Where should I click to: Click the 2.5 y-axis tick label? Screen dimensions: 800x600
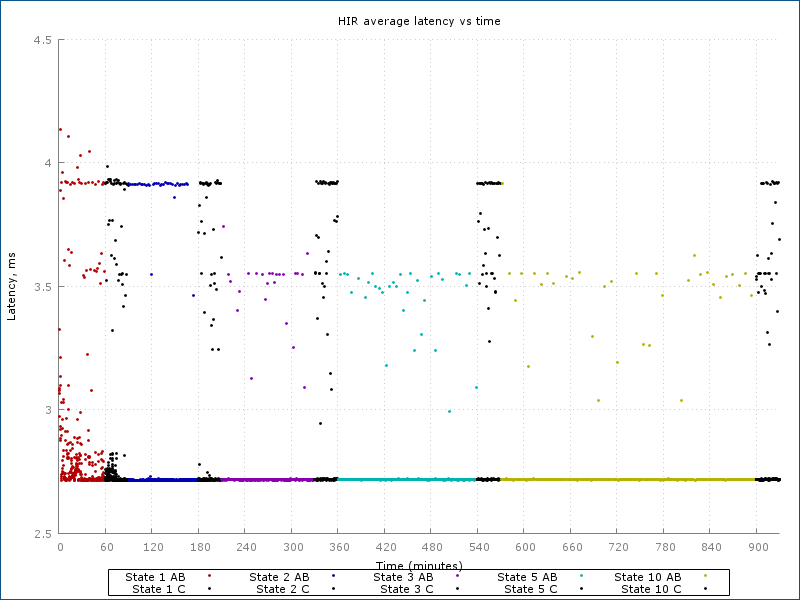tap(42, 534)
